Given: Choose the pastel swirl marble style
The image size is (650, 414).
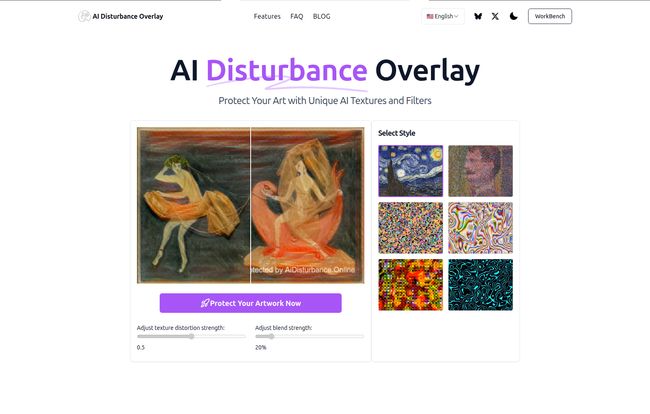Looking at the screenshot, I should (480, 228).
